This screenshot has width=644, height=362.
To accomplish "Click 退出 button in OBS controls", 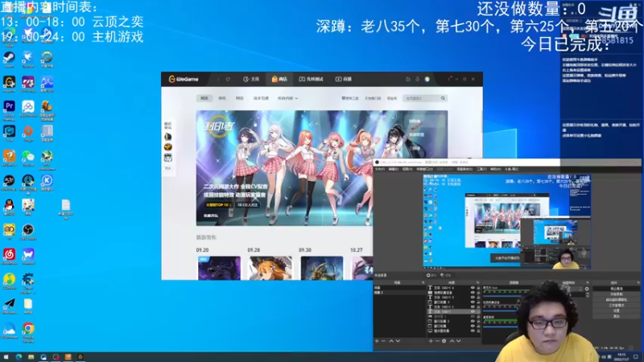I will (x=617, y=316).
